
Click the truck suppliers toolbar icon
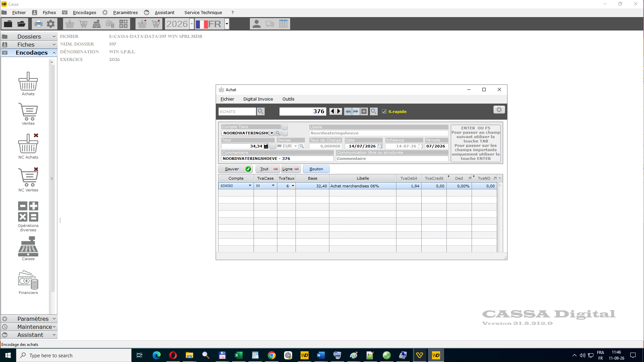coord(270,24)
